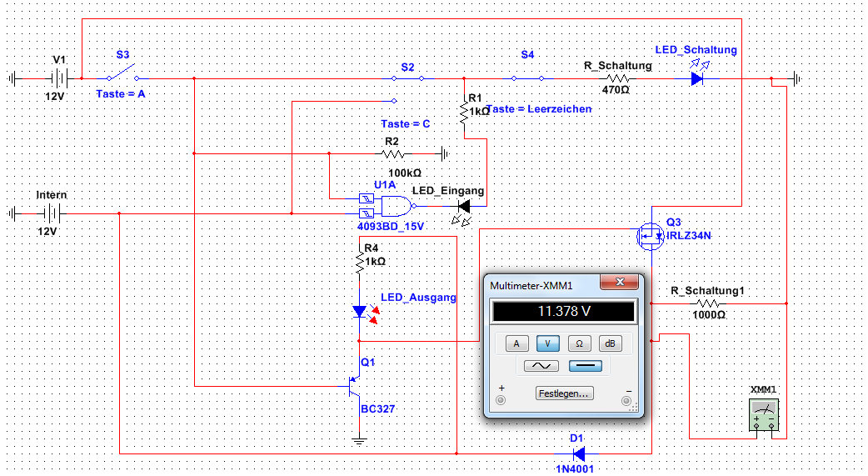Screen dimensions: 868x476
Task: Click the 'IRLZ34N' part label
Action: pos(689,236)
